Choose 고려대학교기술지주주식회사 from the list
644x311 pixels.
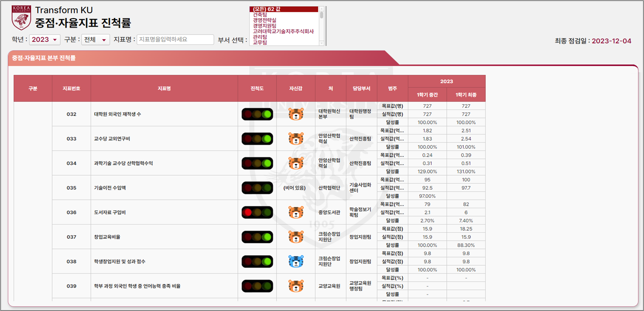point(283,31)
